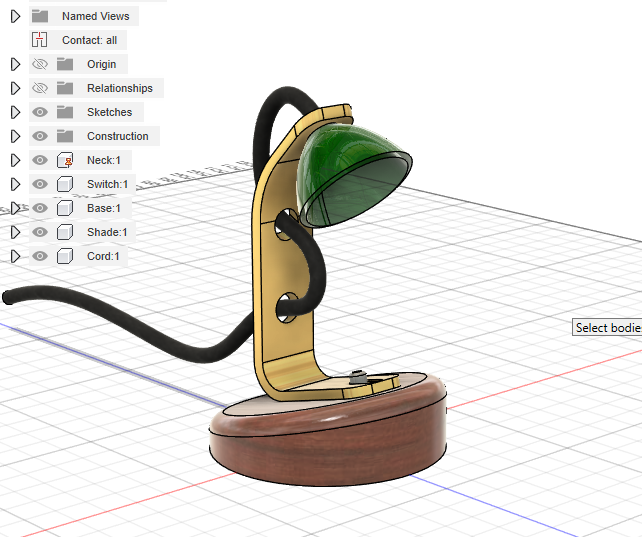
Task: Select 'Shade:1' in the browser
Action: pyautogui.click(x=82, y=232)
